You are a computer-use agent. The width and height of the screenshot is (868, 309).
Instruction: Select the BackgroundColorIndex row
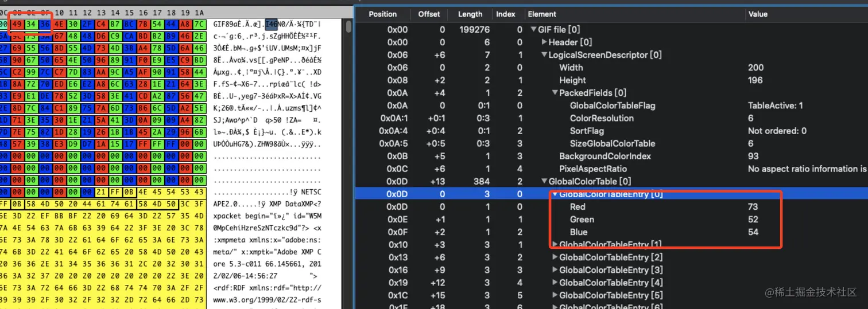coord(611,156)
